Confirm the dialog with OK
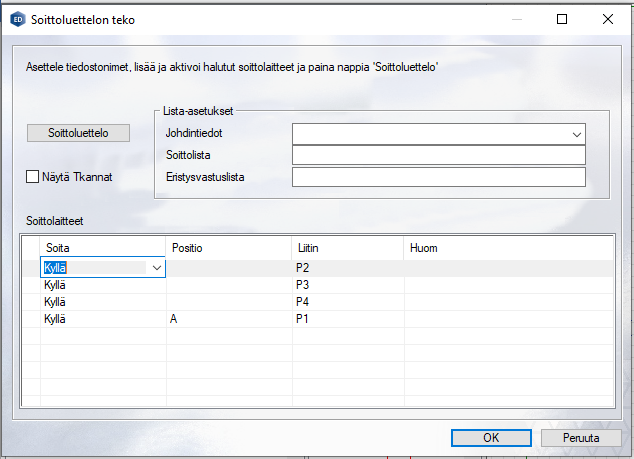The width and height of the screenshot is (634, 459). click(x=491, y=438)
